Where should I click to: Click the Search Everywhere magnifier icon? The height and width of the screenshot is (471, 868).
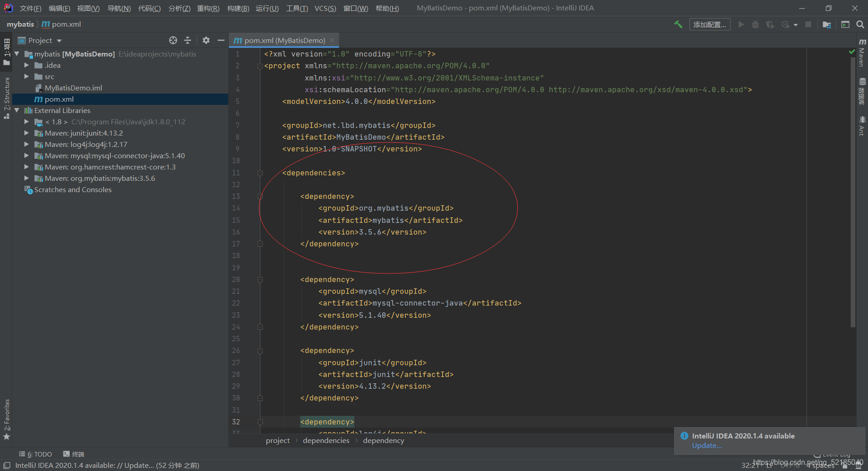860,24
